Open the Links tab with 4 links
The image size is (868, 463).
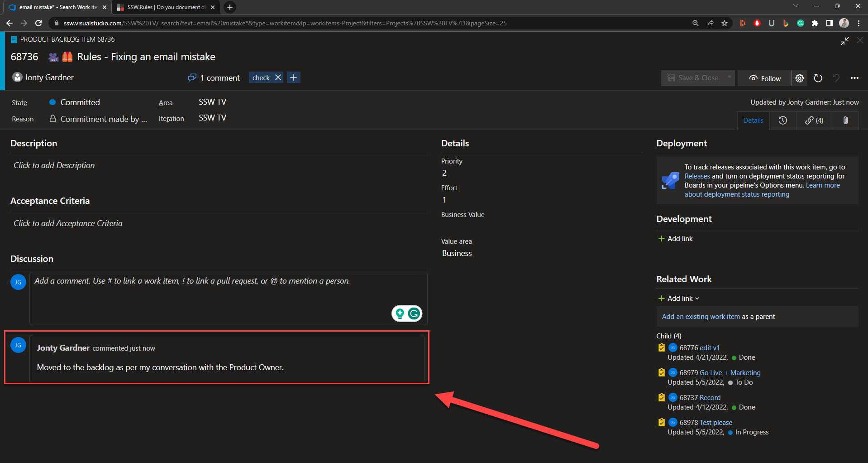pos(814,121)
